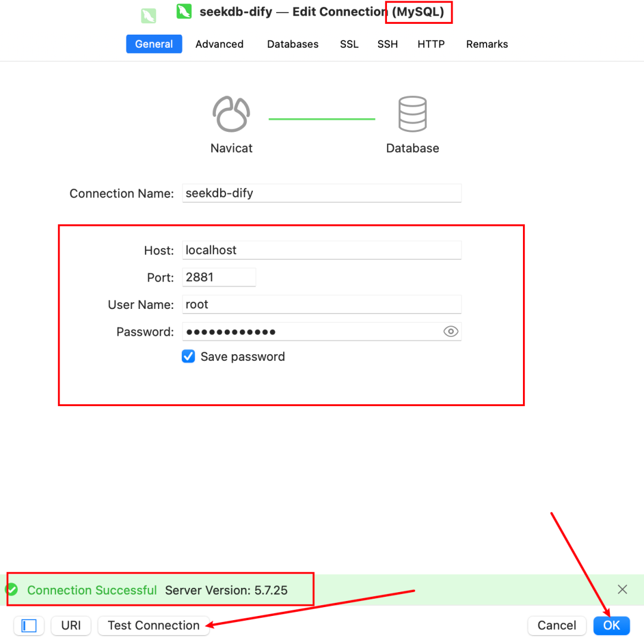Reveal password using the eye icon

point(451,332)
